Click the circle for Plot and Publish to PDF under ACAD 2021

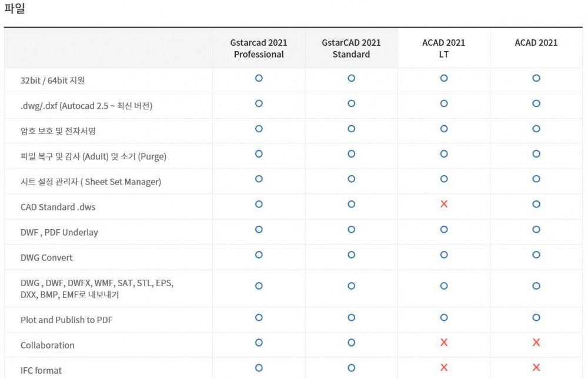coord(536,317)
